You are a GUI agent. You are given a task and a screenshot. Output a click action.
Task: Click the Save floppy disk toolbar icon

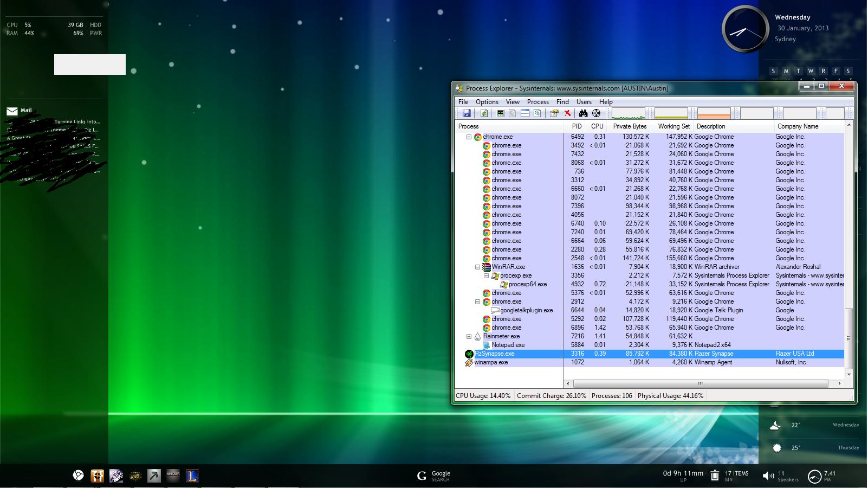pos(467,113)
